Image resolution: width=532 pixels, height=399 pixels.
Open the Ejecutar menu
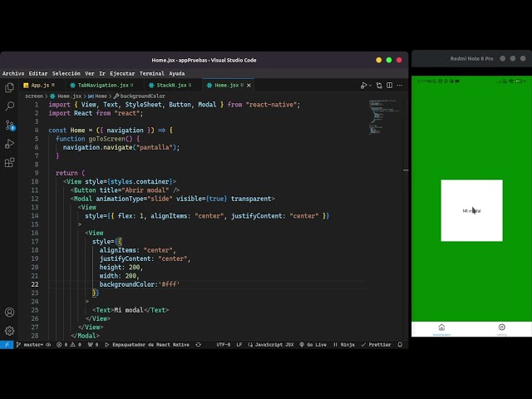point(122,73)
